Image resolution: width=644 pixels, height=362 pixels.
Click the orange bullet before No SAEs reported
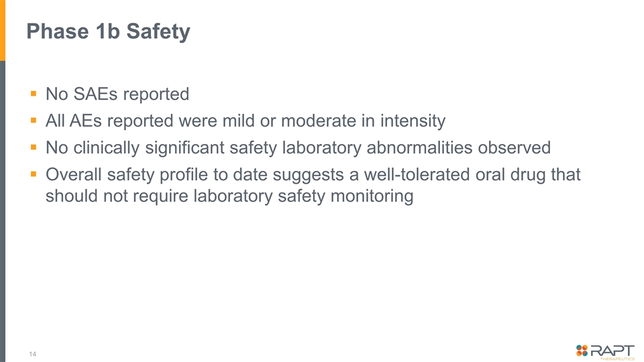(x=34, y=94)
